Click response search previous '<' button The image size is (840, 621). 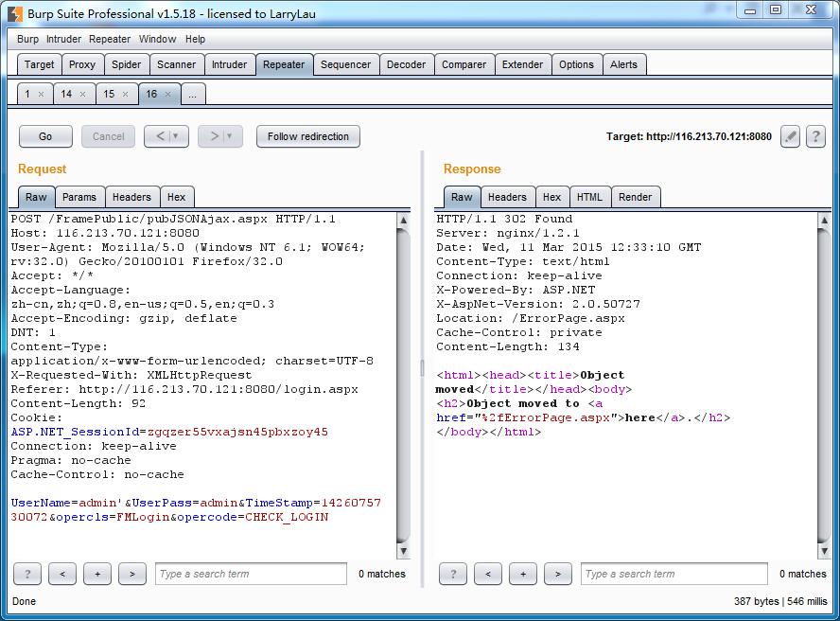(x=488, y=574)
